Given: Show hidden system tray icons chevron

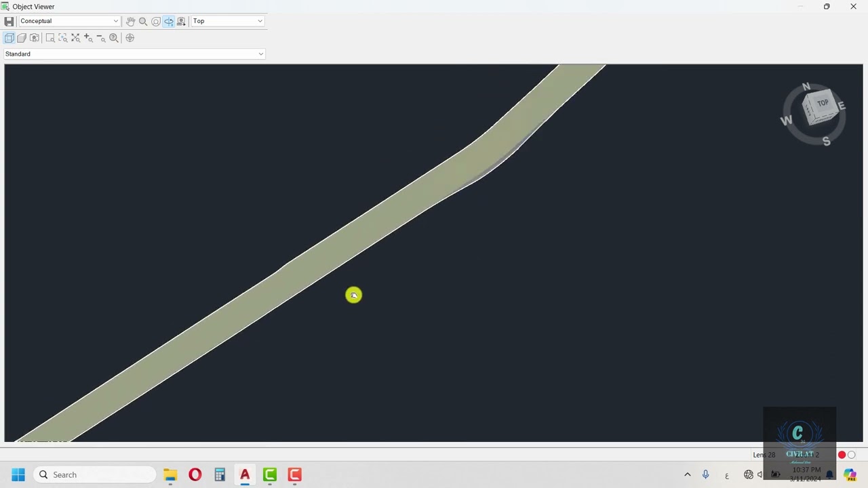Looking at the screenshot, I should 687,474.
